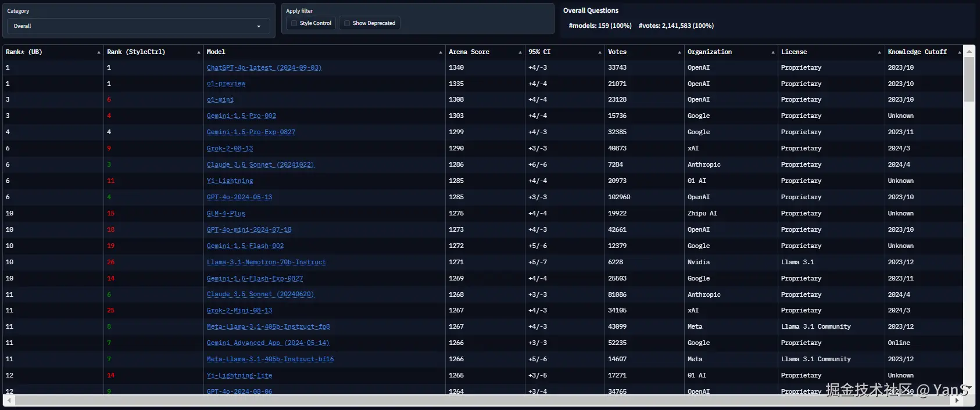Click the horizontal scrollbar right arrow
Screen dimensions: 980x410
coord(957,400)
